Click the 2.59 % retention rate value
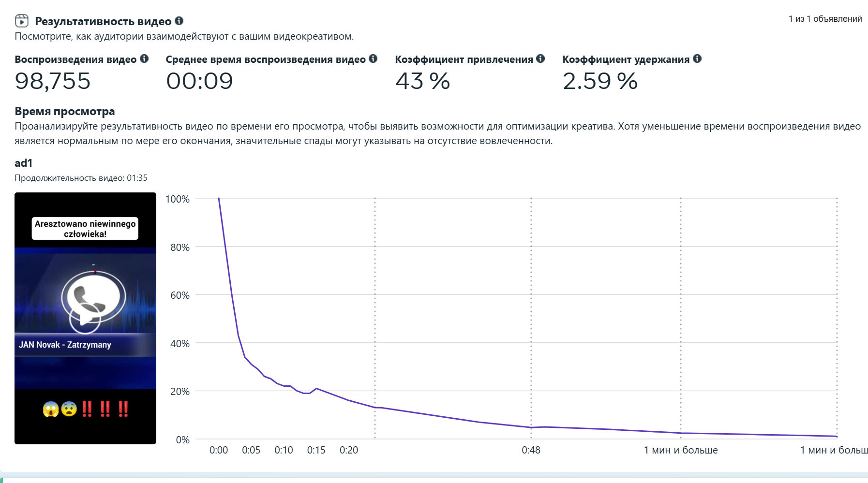868x483 pixels. [600, 81]
